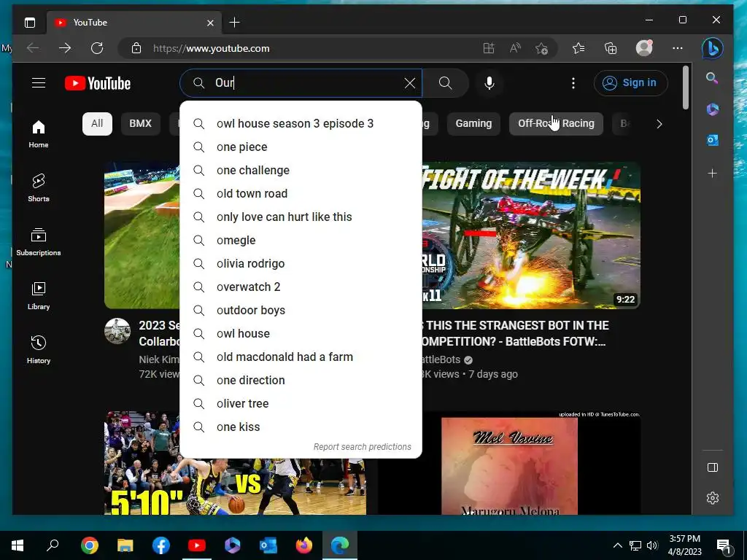Open History in the sidebar
Screen dimensions: 747x560
point(39,349)
